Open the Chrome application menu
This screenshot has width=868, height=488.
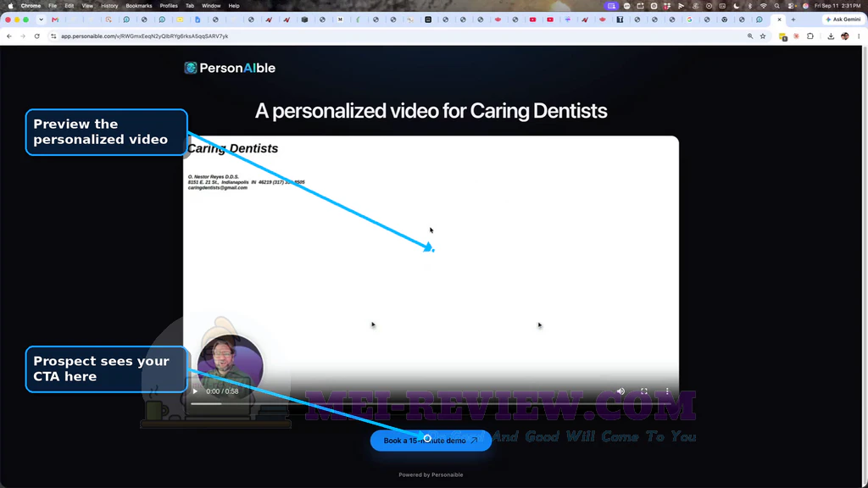[x=31, y=6]
